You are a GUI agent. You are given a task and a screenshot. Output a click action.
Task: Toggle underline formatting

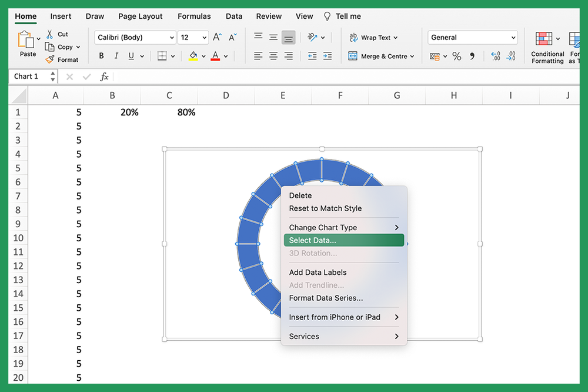131,56
